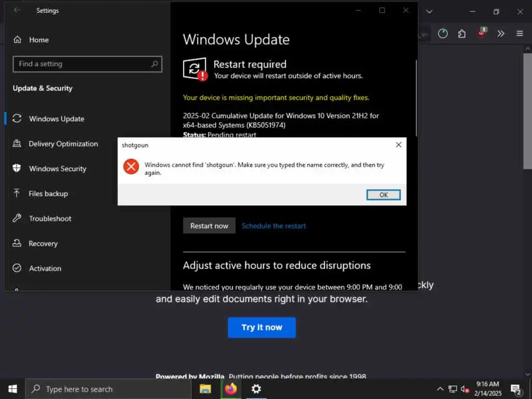Click the circular icon in Firefox toolbar
Screen dimensions: 532x399
coord(443,33)
